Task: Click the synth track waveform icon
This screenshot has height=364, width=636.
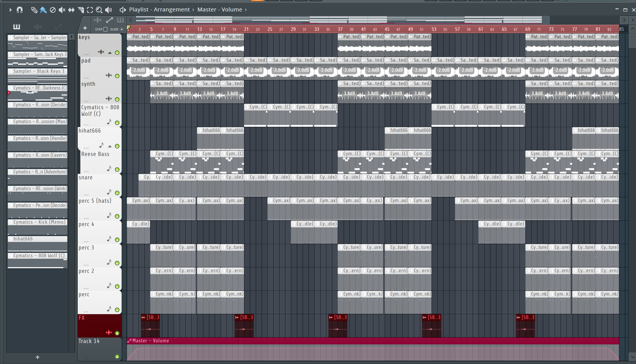Action: click(x=109, y=99)
